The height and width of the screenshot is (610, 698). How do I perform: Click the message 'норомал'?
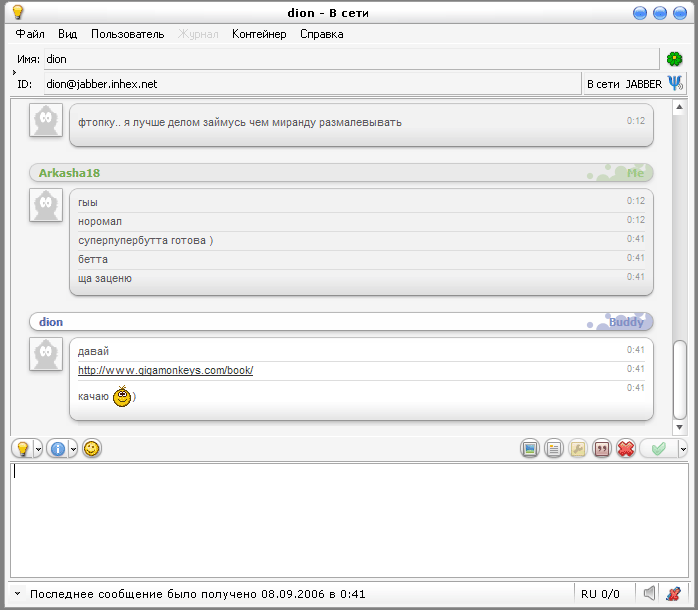(x=100, y=221)
